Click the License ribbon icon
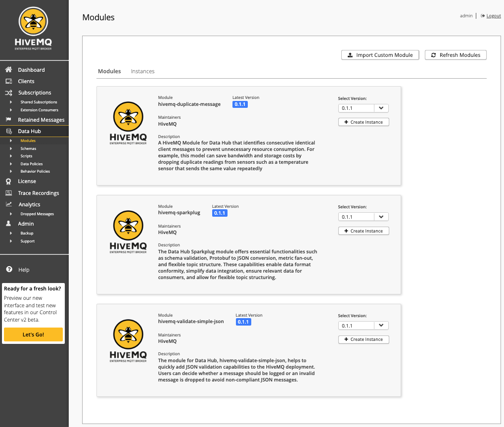This screenshot has width=504, height=427. [8, 182]
